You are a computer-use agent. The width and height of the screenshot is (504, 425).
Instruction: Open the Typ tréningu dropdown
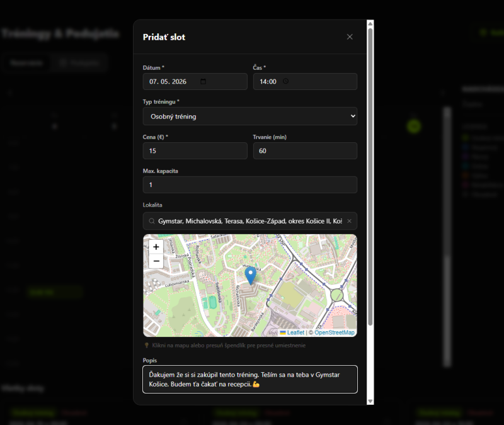point(250,116)
